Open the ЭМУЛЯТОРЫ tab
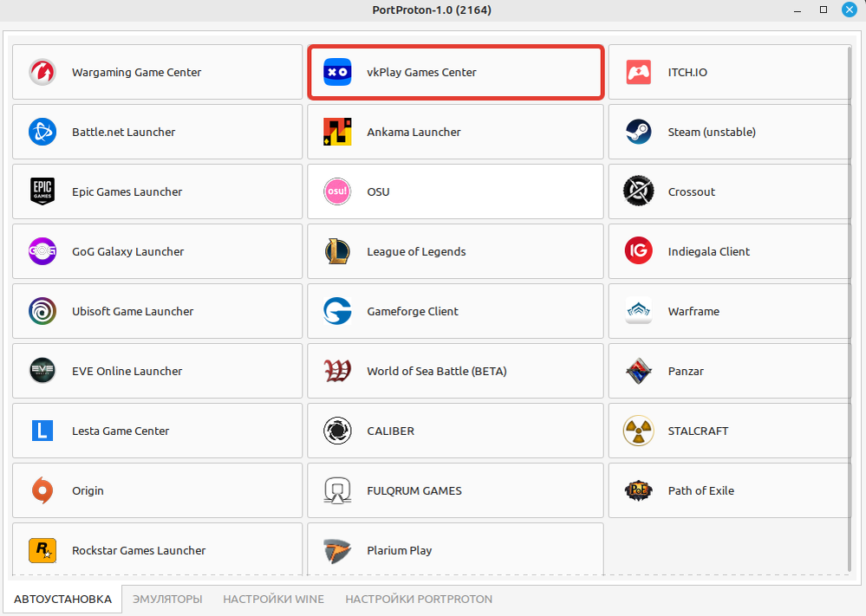This screenshot has height=616, width=866. 167,599
